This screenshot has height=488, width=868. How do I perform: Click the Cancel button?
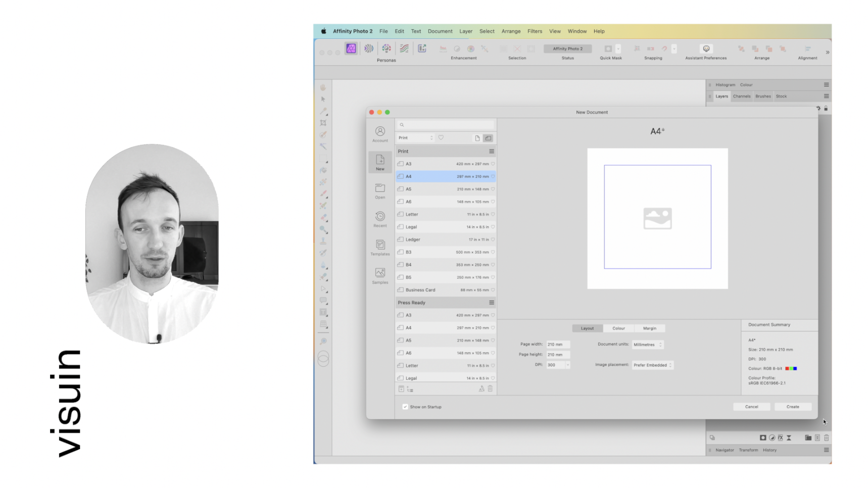point(751,407)
